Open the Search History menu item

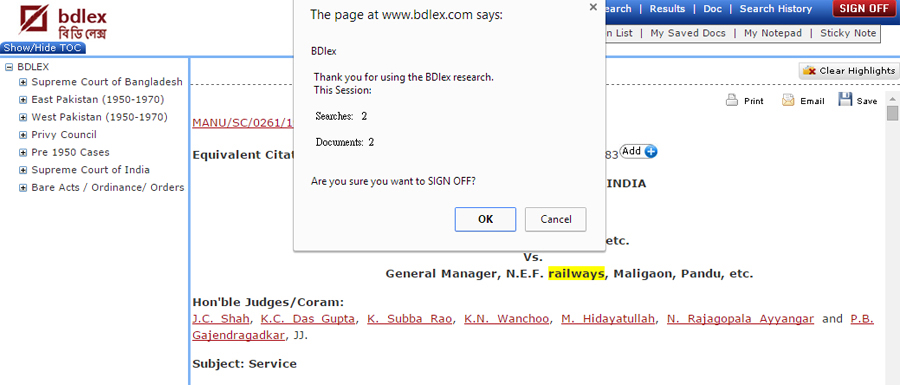coord(775,9)
